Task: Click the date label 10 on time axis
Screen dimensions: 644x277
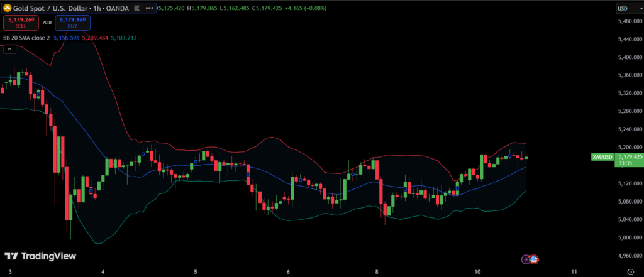Action: [477, 272]
